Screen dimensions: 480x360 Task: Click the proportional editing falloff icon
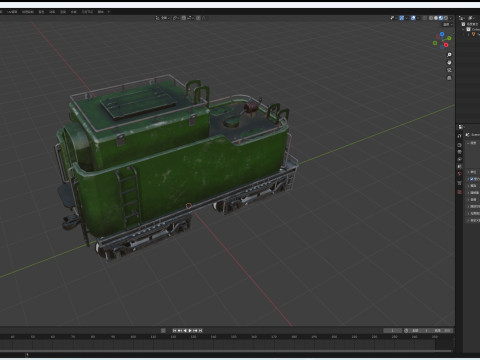203,18
